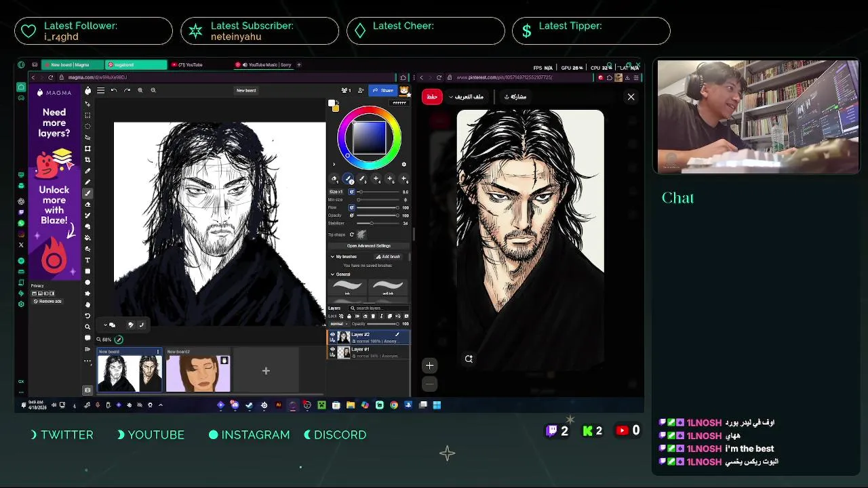
Task: Expand the color panel arrow
Action: click(x=334, y=164)
